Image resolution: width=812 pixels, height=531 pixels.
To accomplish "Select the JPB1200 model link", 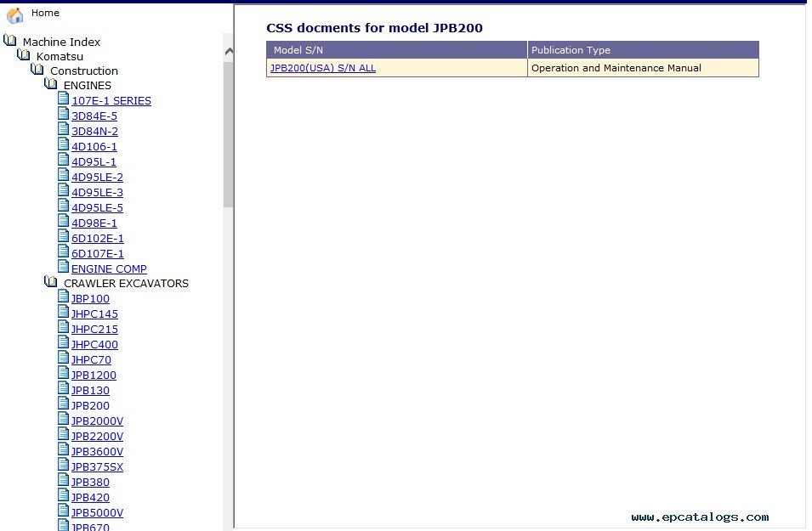I will [94, 376].
